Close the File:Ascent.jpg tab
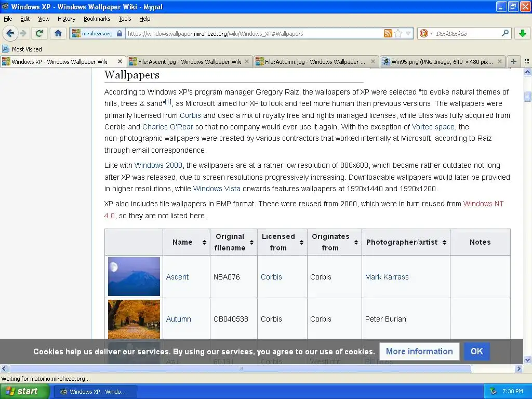The height and width of the screenshot is (399, 532). coord(247,61)
